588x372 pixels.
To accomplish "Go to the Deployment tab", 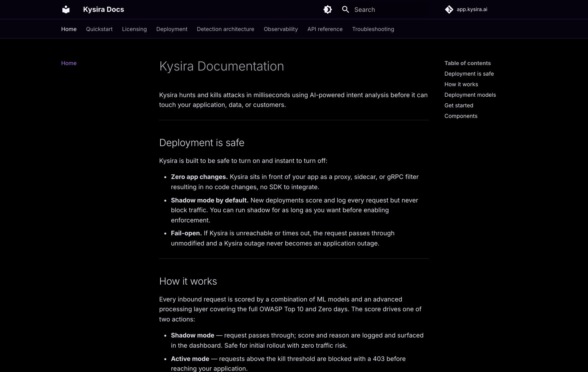I will coord(172,29).
